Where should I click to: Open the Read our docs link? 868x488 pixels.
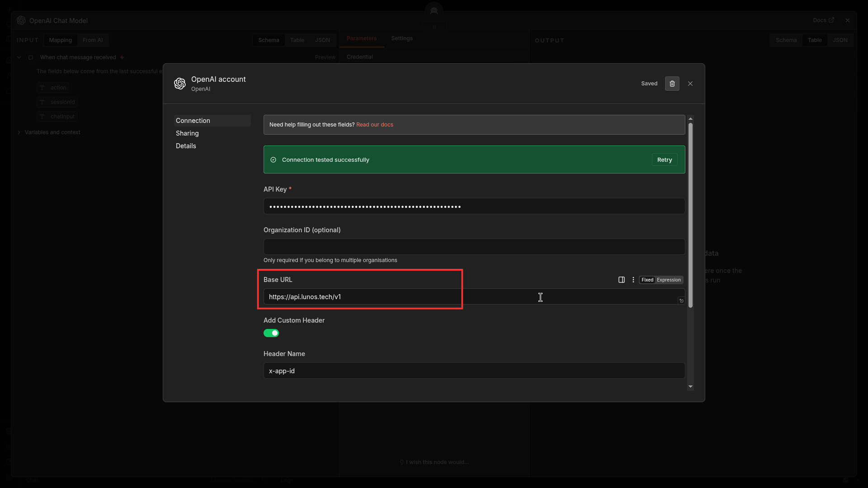click(x=375, y=125)
